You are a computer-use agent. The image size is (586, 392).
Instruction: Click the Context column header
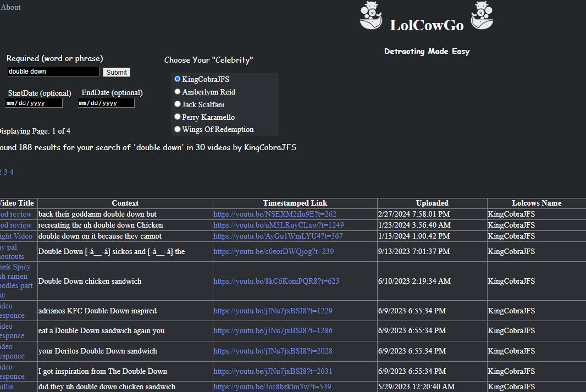[125, 203]
